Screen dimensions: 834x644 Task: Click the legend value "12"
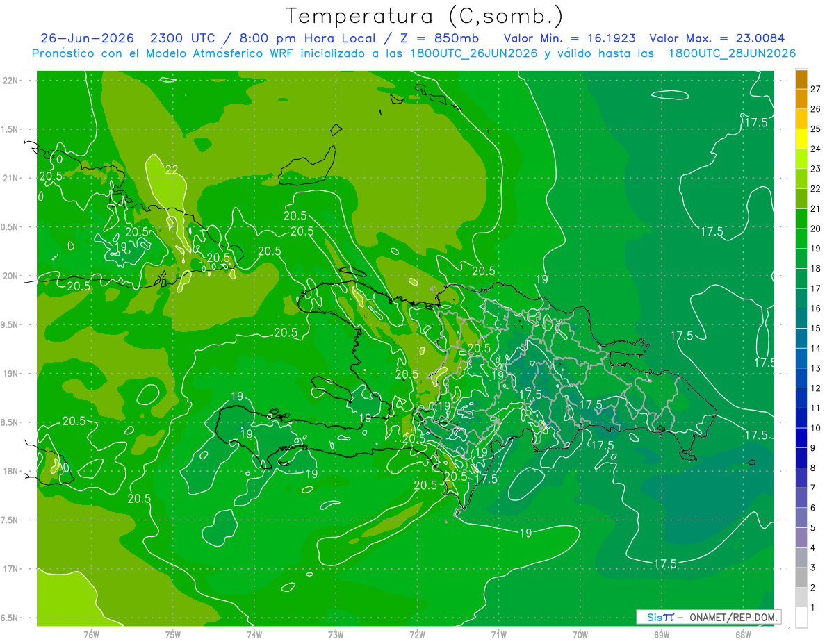pos(816,388)
